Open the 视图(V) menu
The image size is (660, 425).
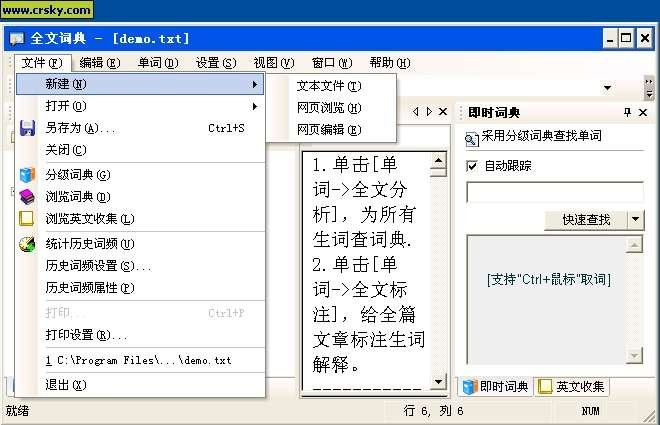tap(274, 63)
